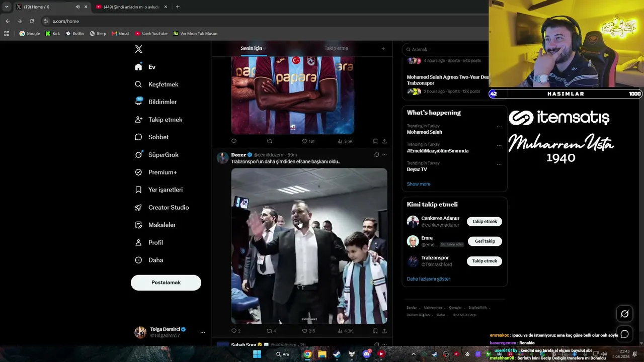The width and height of the screenshot is (644, 362).
Task: Click the X logo in the sidebar
Action: pos(139,49)
